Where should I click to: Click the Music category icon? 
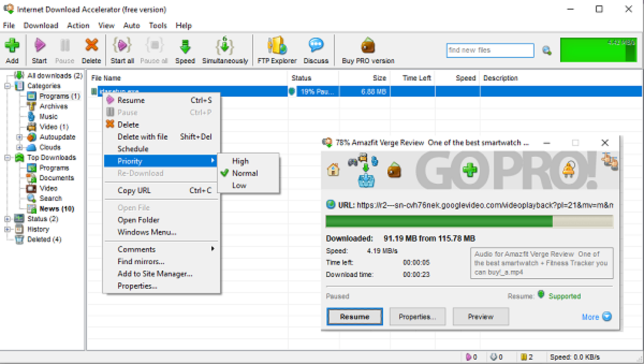point(31,117)
